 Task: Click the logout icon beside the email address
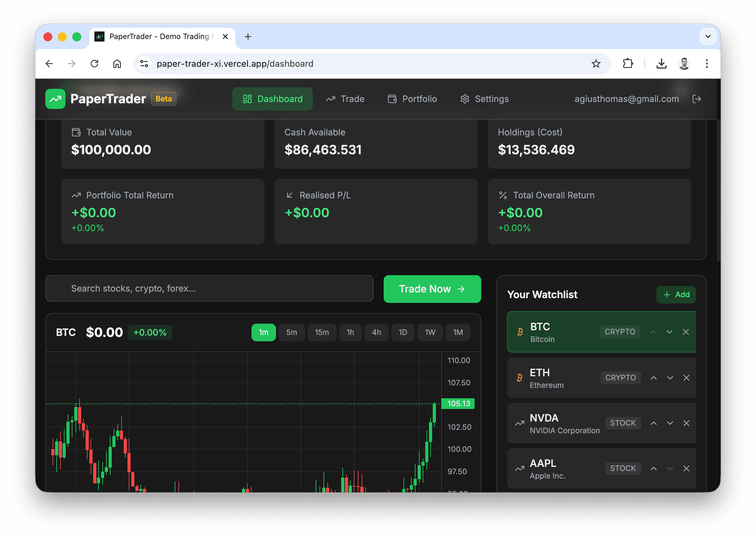coord(697,99)
